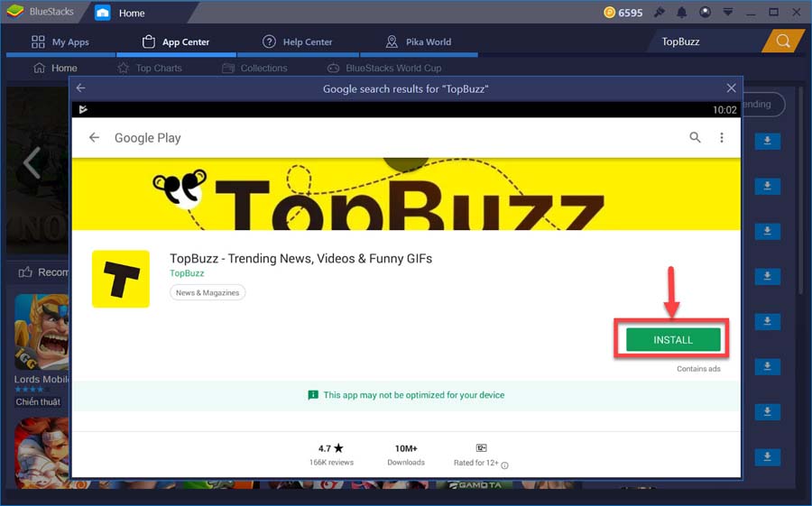Click the orange search magnifier button
The height and width of the screenshot is (506, 812).
pos(783,41)
